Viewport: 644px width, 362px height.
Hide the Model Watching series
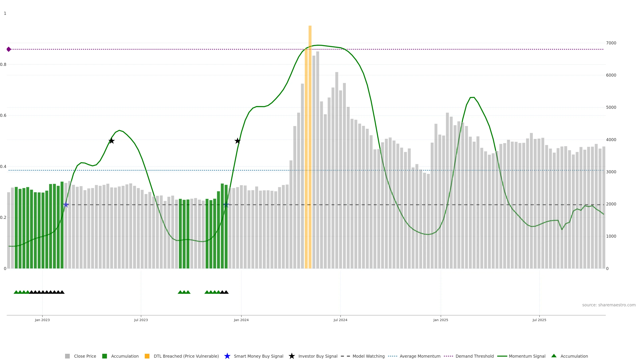tap(368, 356)
